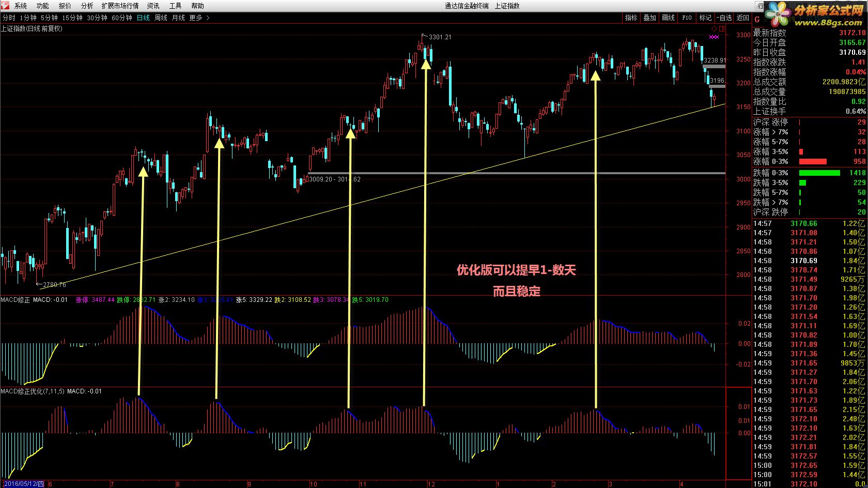The width and height of the screenshot is (868, 488).
Task: Select the 月线 monthly period
Action: [178, 18]
